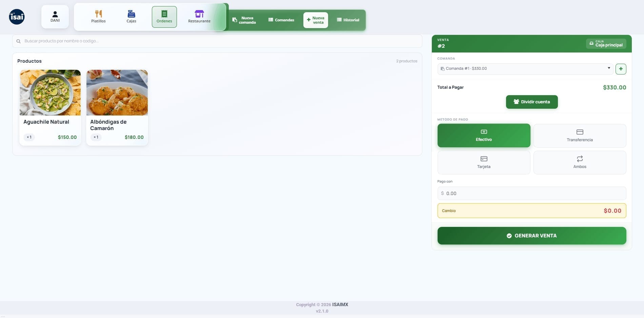This screenshot has width=644, height=318.
Task: Choose Ambos payment method
Action: (580, 163)
